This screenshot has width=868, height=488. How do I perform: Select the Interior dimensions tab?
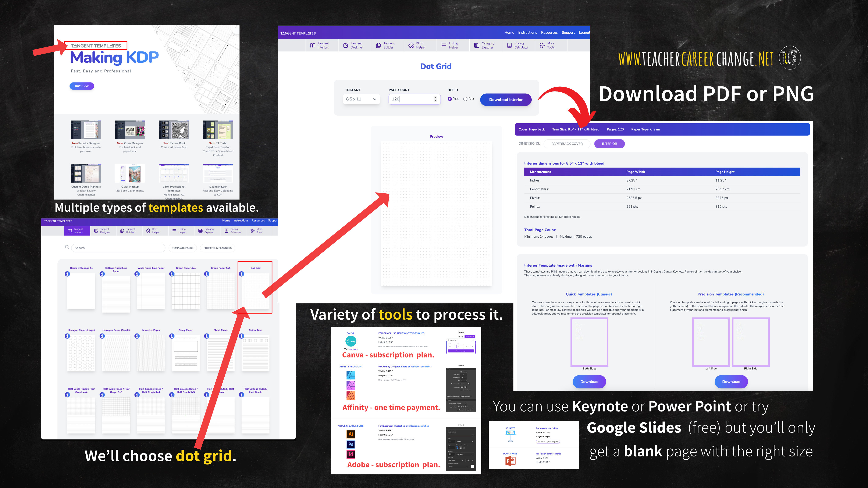point(609,144)
